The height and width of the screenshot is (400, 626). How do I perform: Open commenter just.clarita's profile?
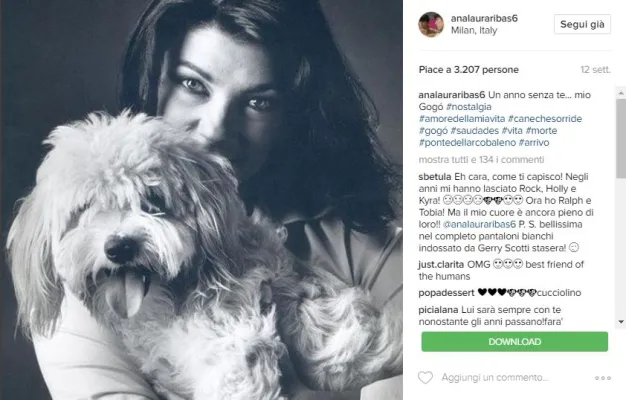point(441,265)
